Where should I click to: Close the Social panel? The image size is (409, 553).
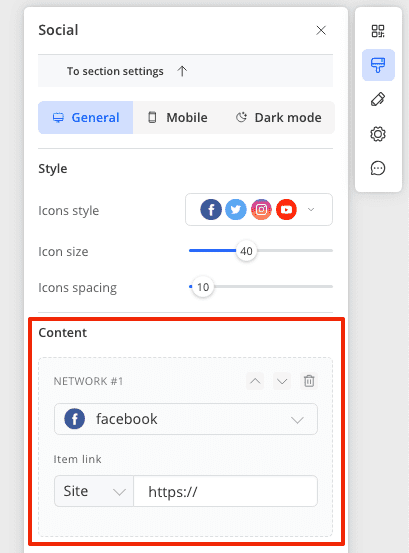321,30
